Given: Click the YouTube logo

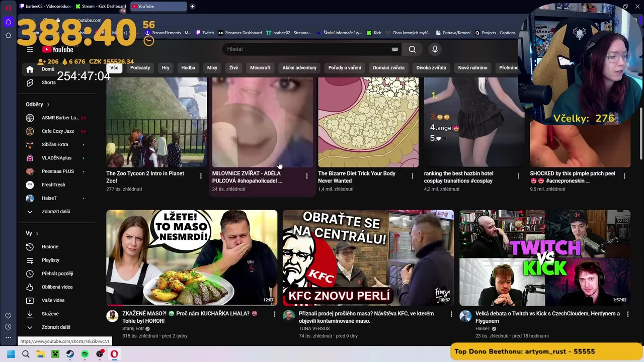Looking at the screenshot, I should pyautogui.click(x=58, y=49).
